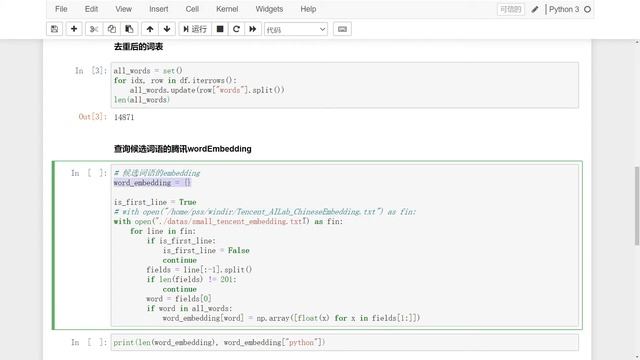Image resolution: width=640 pixels, height=360 pixels.
Task: Open the Edit menu
Action: [x=91, y=9]
